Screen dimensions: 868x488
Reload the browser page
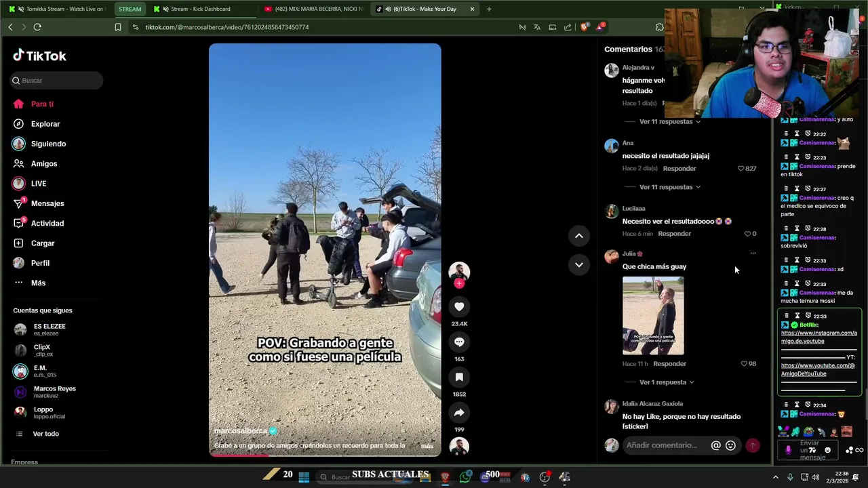coord(37,27)
